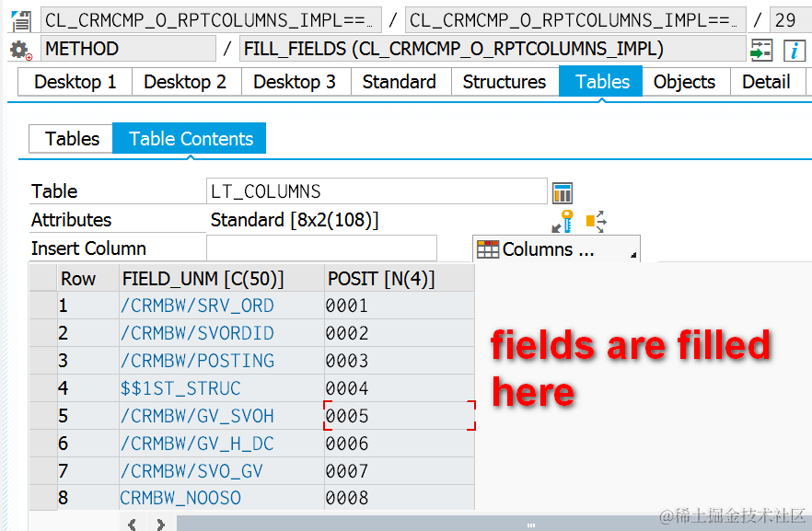Click cell /CRMBW/GV_SVOH
Image resolution: width=812 pixels, height=531 pixels.
coord(222,416)
